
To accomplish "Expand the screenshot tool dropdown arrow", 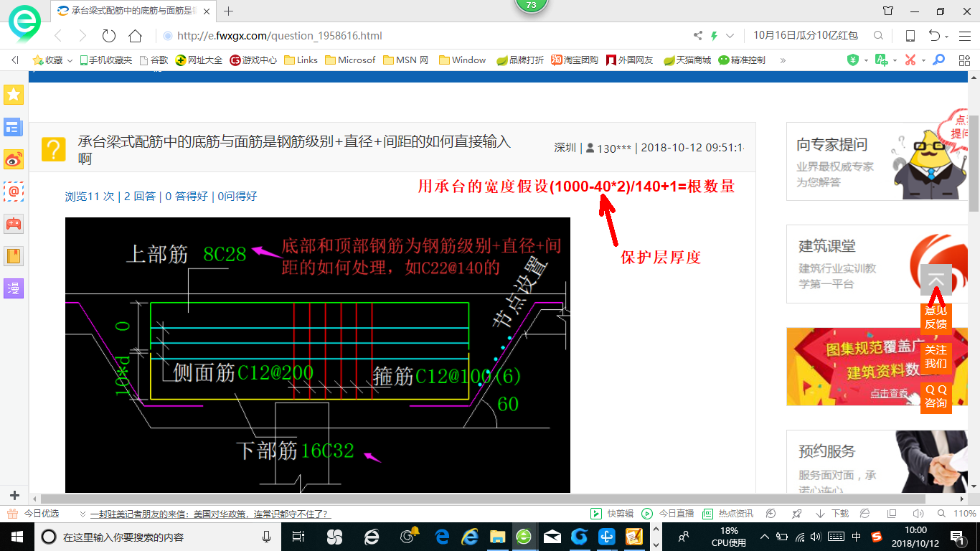I will coord(923,61).
